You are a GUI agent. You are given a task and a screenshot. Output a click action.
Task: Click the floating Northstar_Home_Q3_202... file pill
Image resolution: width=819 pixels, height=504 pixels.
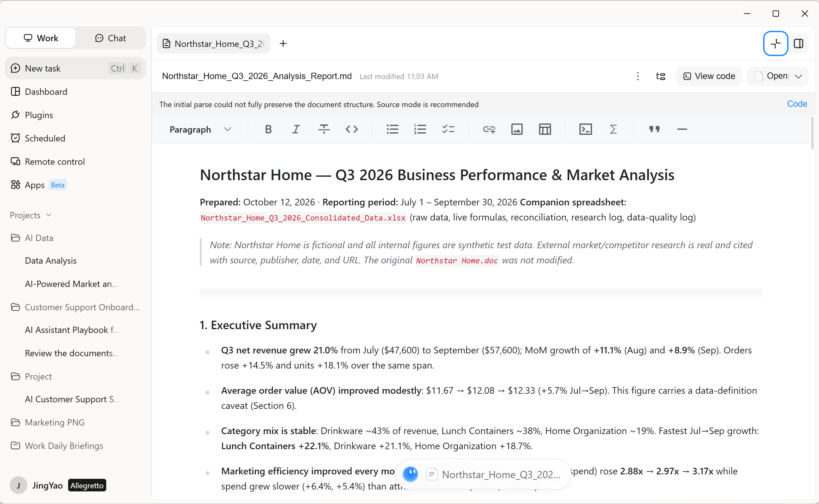pyautogui.click(x=483, y=474)
